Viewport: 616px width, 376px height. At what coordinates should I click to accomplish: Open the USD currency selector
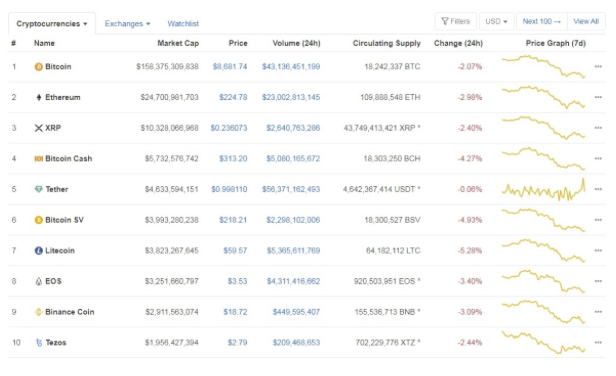coord(496,21)
